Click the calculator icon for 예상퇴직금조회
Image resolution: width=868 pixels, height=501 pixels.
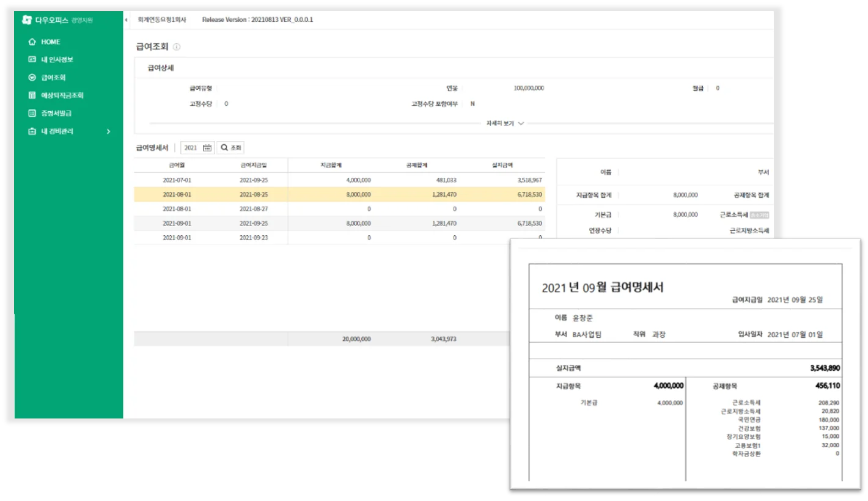32,95
